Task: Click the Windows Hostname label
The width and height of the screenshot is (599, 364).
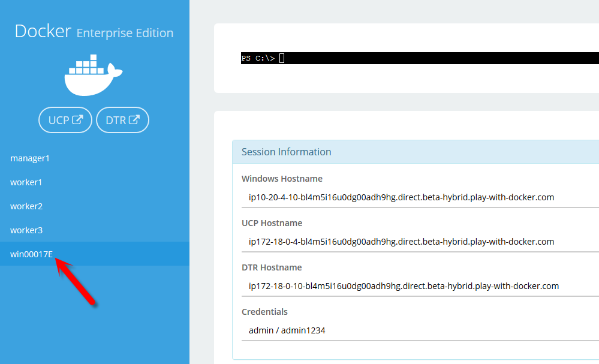Action: click(x=282, y=179)
